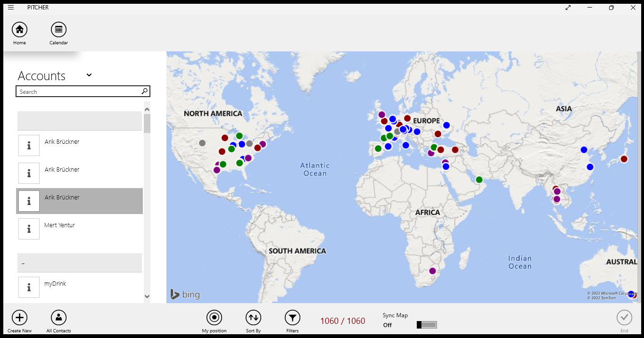Click the list scroll down arrow
This screenshot has height=338, width=644.
point(147,296)
